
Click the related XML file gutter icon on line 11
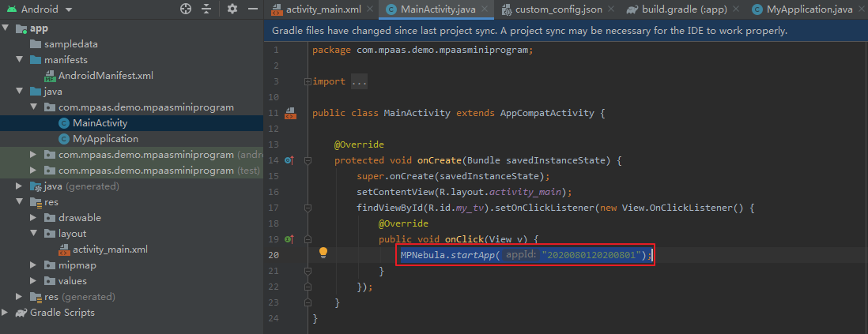289,114
